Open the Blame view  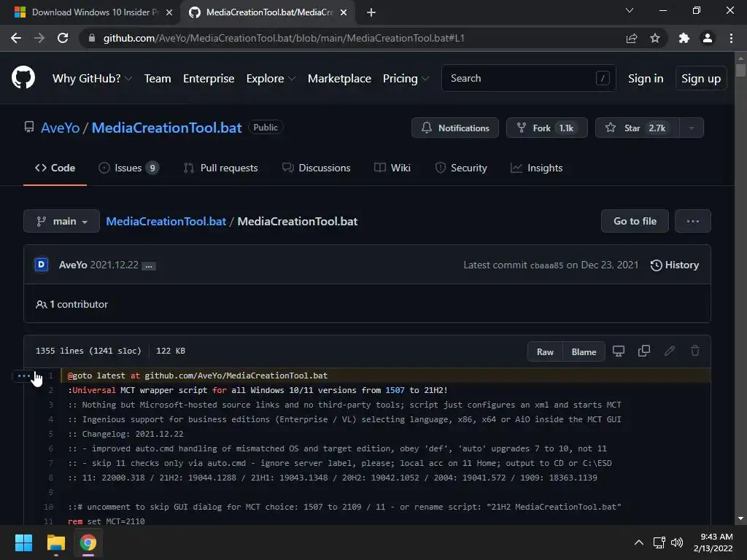pos(584,352)
